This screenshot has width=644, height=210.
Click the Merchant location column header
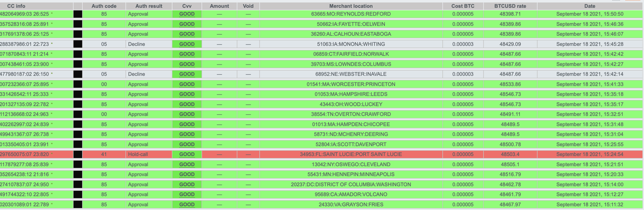pyautogui.click(x=351, y=6)
